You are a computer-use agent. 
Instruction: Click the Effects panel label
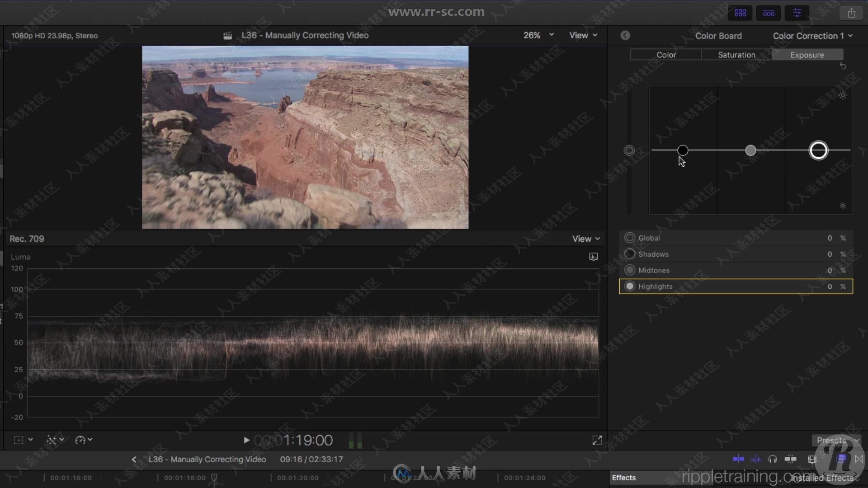point(624,477)
